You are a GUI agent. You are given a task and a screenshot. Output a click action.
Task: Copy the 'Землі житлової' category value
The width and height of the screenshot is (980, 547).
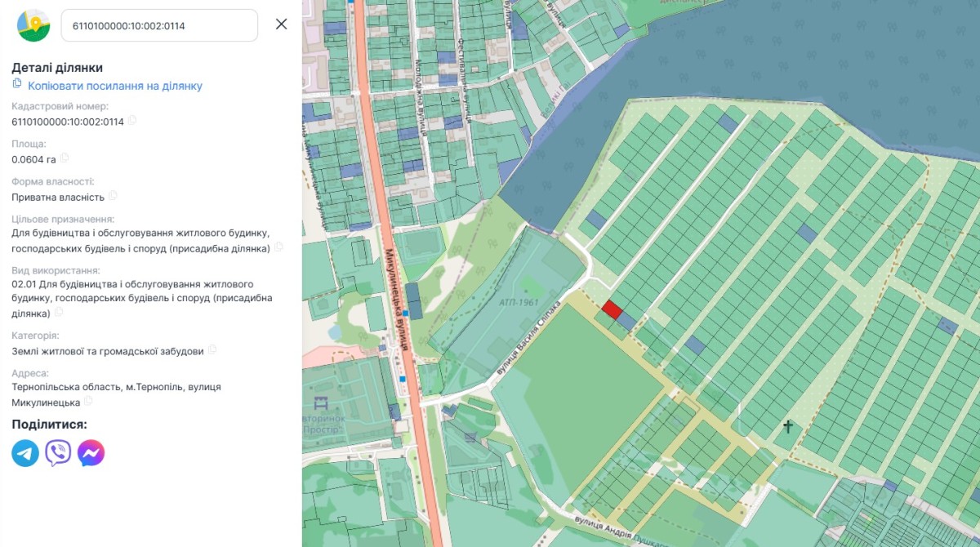tap(212, 350)
